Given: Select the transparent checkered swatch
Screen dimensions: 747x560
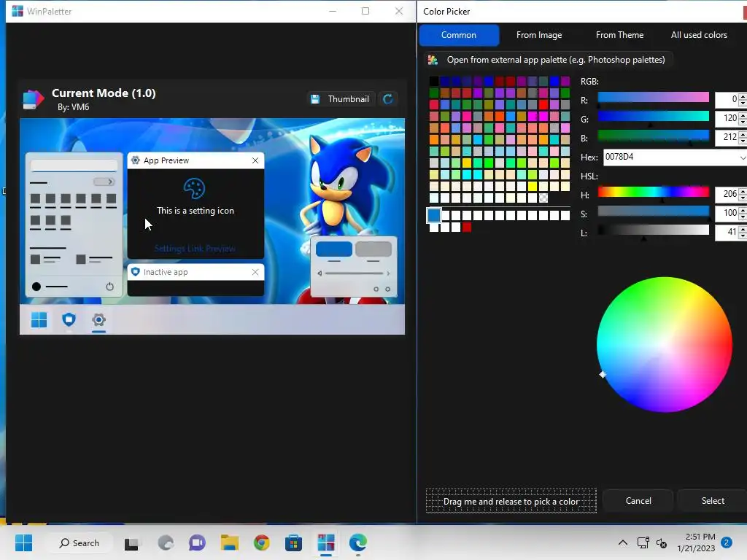Looking at the screenshot, I should pyautogui.click(x=543, y=198).
